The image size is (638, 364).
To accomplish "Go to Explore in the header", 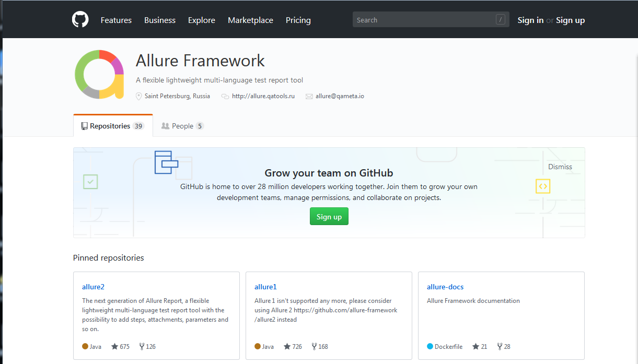I will (x=202, y=20).
